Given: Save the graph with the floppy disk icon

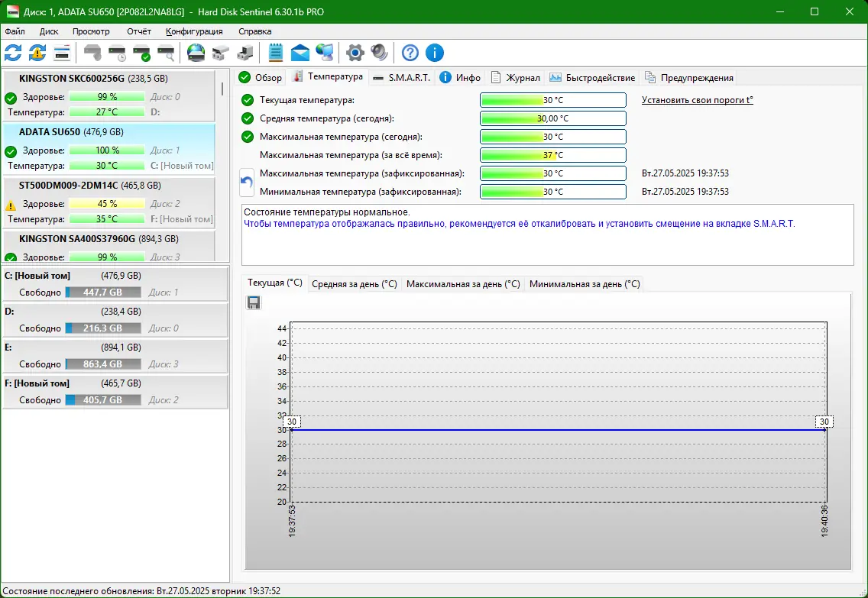Looking at the screenshot, I should coord(254,303).
